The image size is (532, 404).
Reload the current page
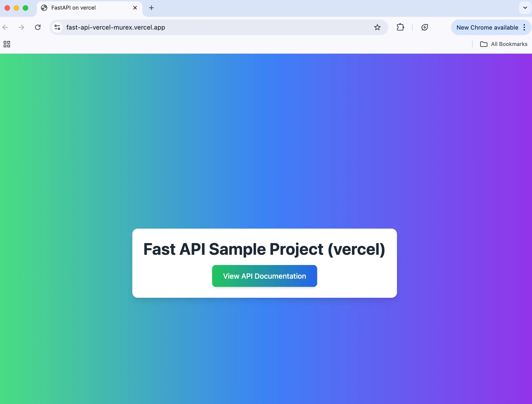(38, 27)
